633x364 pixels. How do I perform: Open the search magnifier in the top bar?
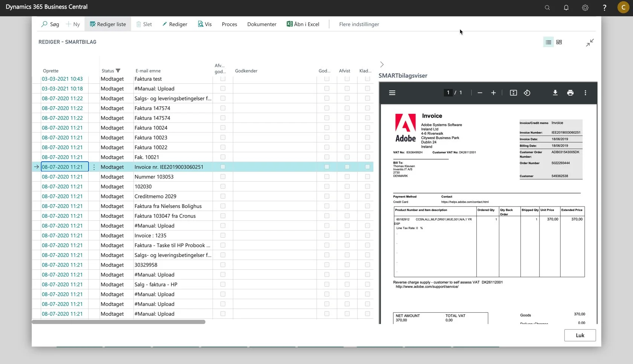547,8
